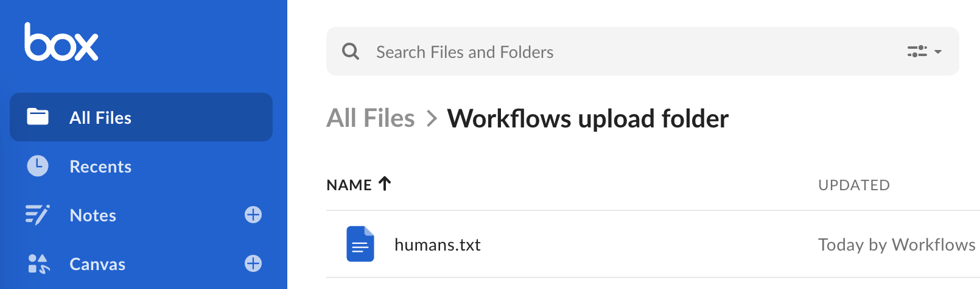This screenshot has width=980, height=289.
Task: Click the Canvas shapes icon
Action: tap(38, 264)
